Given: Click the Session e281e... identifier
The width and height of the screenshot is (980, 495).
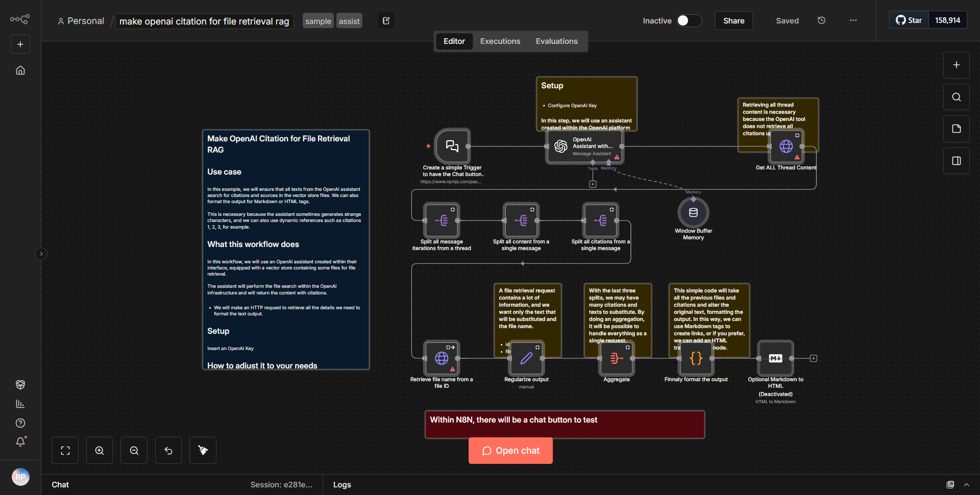Looking at the screenshot, I should pos(281,485).
